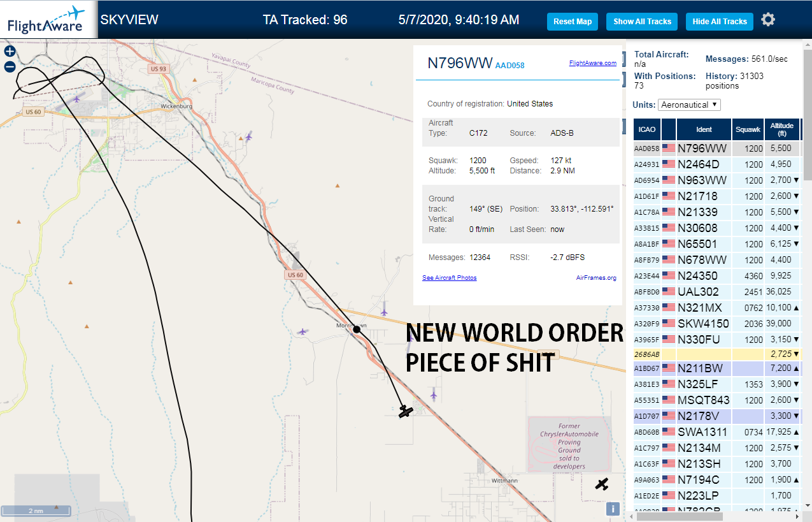Viewport: 812px width, 522px height.
Task: Click Reset Map button
Action: point(573,22)
